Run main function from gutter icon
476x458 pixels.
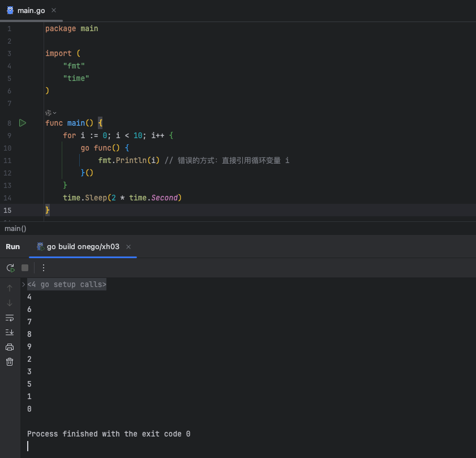pos(23,123)
